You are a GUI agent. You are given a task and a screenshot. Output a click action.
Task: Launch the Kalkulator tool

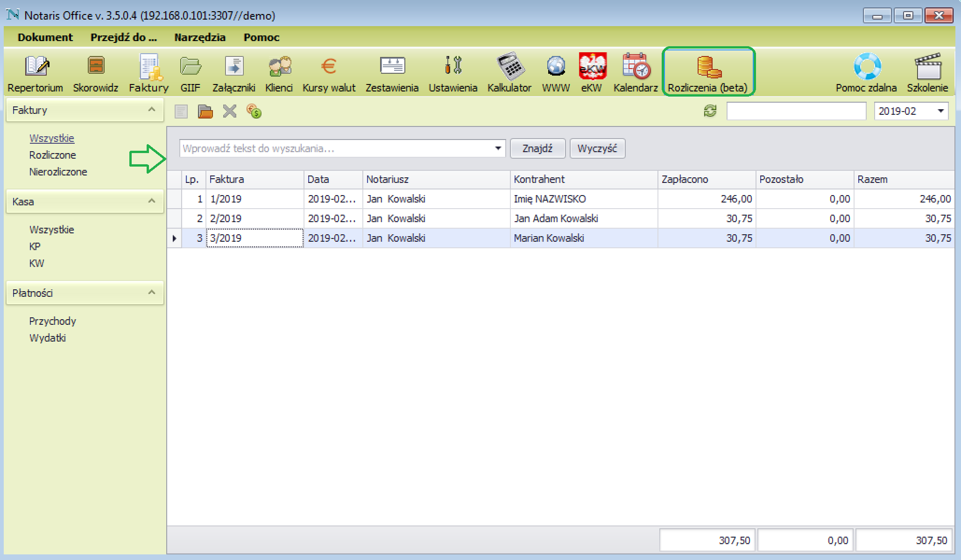pyautogui.click(x=509, y=73)
